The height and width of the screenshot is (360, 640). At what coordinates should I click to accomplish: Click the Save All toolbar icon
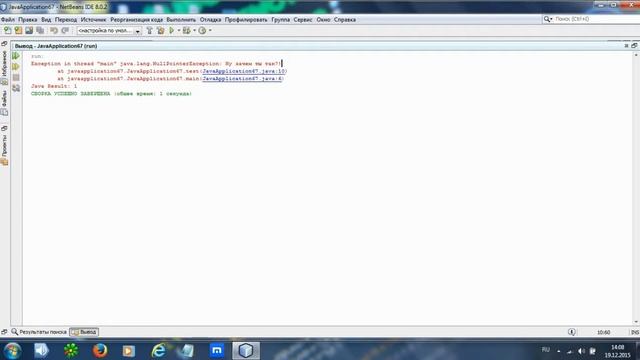click(40, 31)
